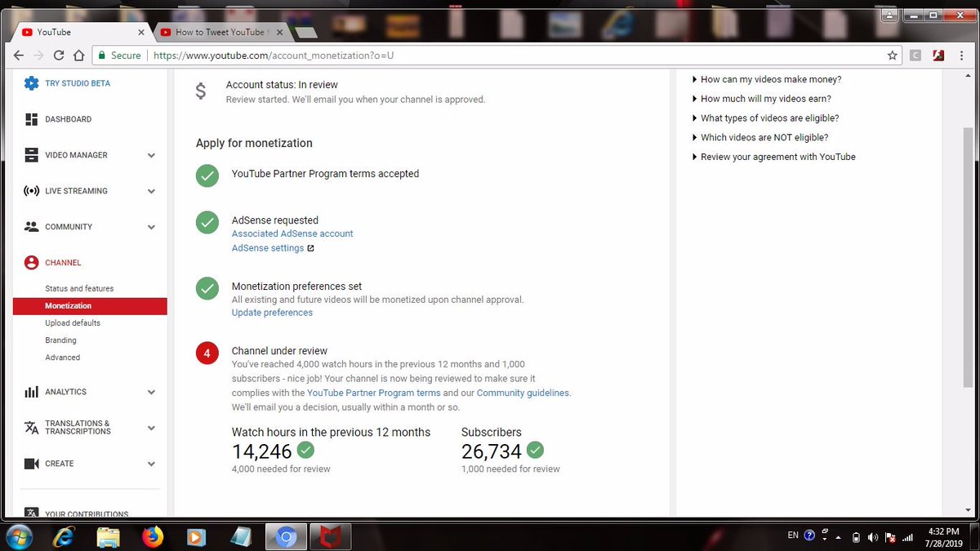Click the browser home icon

pyautogui.click(x=78, y=56)
